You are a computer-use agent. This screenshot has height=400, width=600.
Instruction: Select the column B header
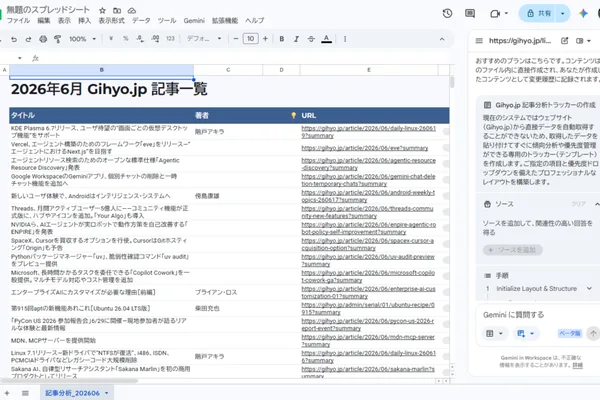coord(101,70)
